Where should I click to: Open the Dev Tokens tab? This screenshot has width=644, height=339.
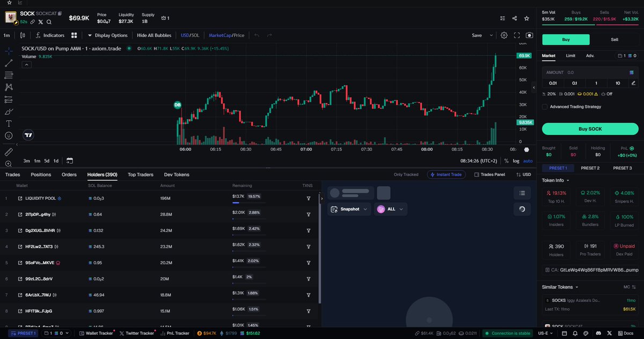coord(177,175)
